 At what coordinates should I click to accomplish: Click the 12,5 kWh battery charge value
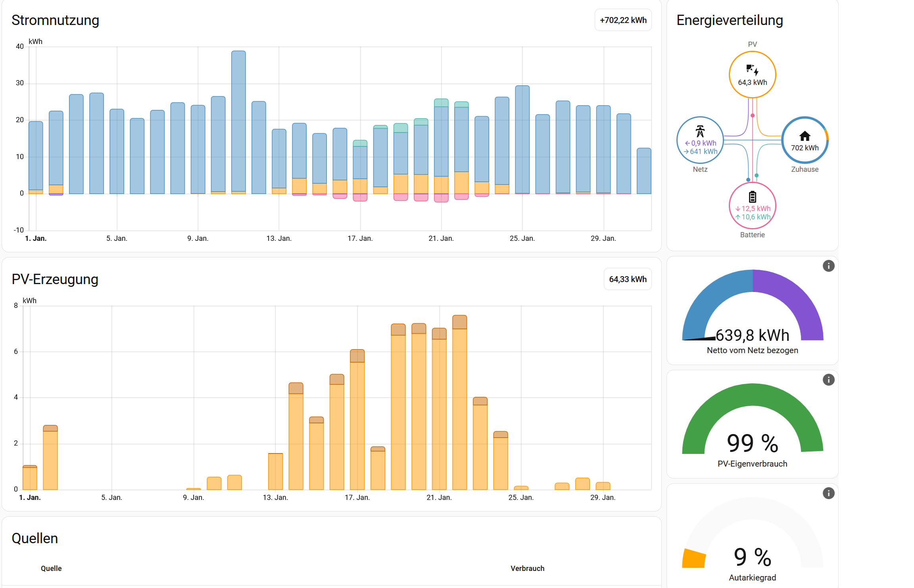pyautogui.click(x=755, y=209)
